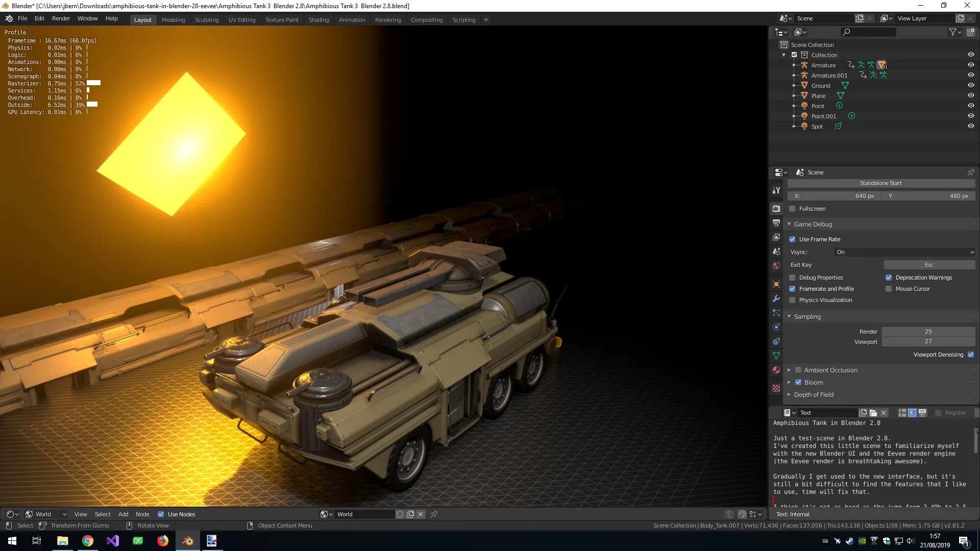Image resolution: width=980 pixels, height=551 pixels.
Task: Click the Esc exit key button
Action: click(x=928, y=265)
